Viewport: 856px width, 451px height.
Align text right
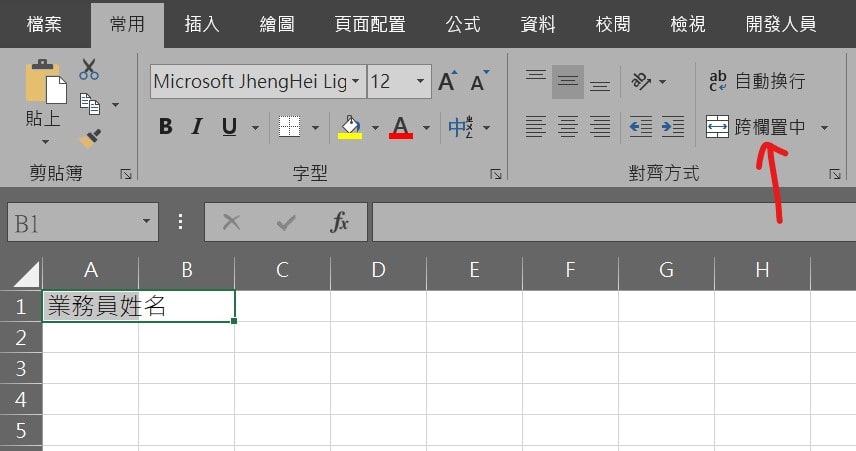point(600,127)
